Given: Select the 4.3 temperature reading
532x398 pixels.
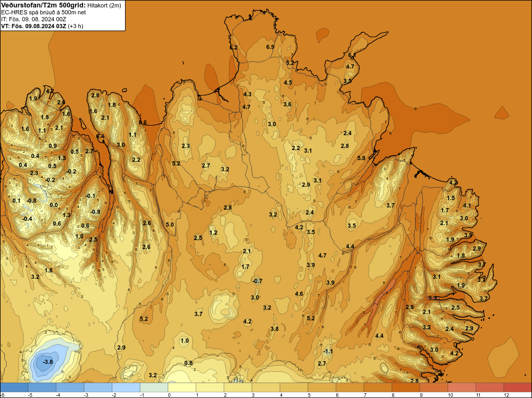Looking at the screenshot, I should (x=247, y=94).
